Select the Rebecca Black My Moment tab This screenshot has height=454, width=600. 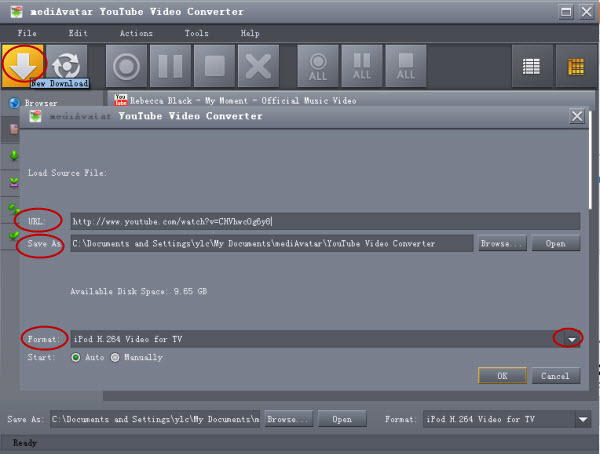tap(243, 101)
